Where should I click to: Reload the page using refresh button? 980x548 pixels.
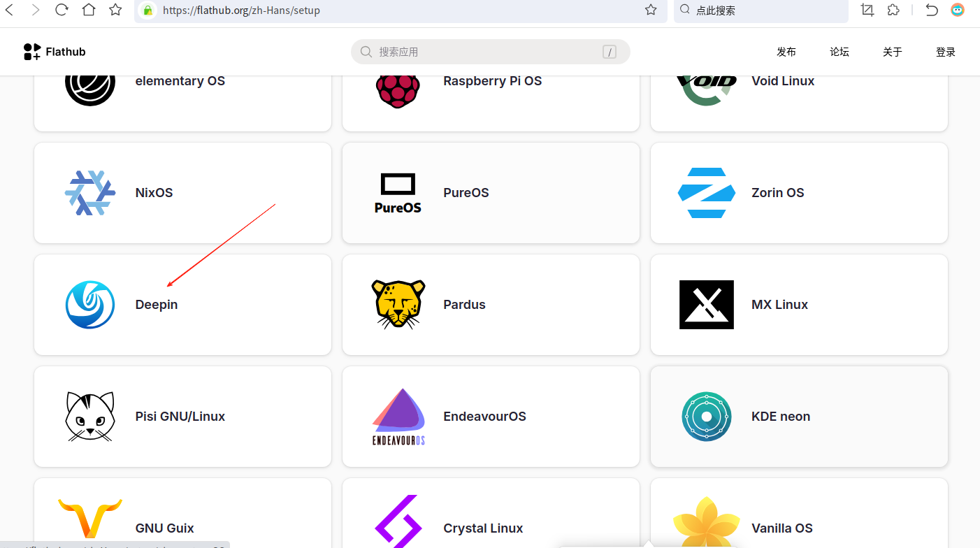62,10
